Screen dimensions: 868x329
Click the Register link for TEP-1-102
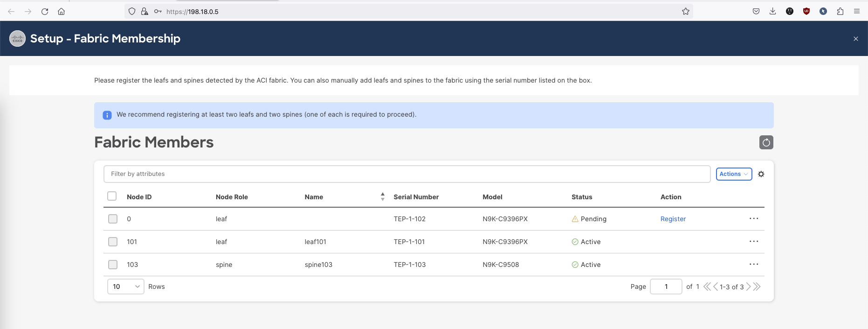[x=673, y=219]
